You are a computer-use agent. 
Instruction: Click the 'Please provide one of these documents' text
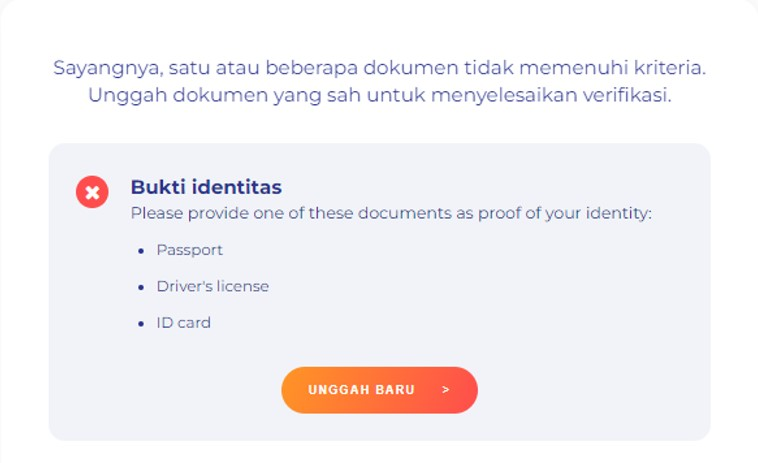[391, 213]
